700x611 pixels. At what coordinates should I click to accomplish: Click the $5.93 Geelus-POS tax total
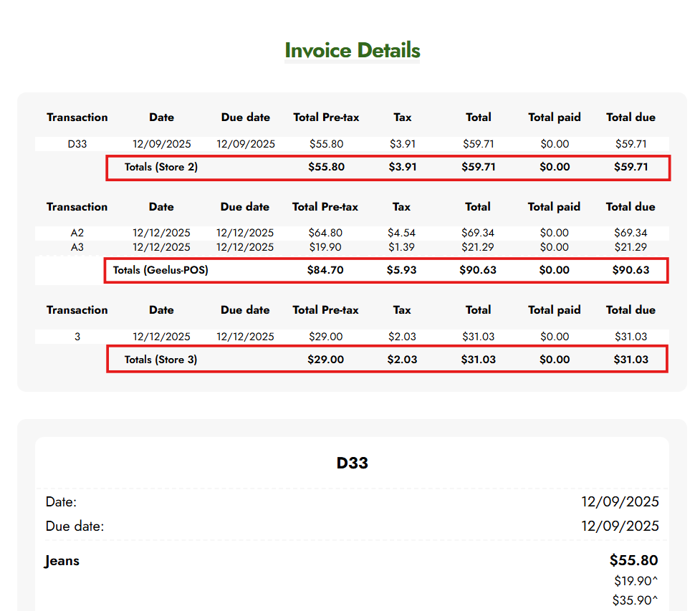point(401,271)
